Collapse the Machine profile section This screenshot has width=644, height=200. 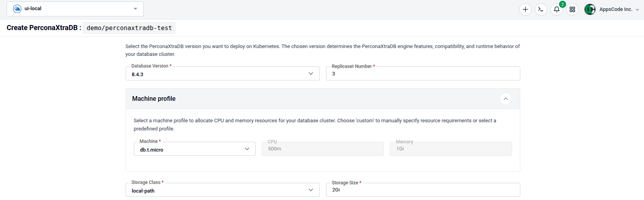point(505,99)
